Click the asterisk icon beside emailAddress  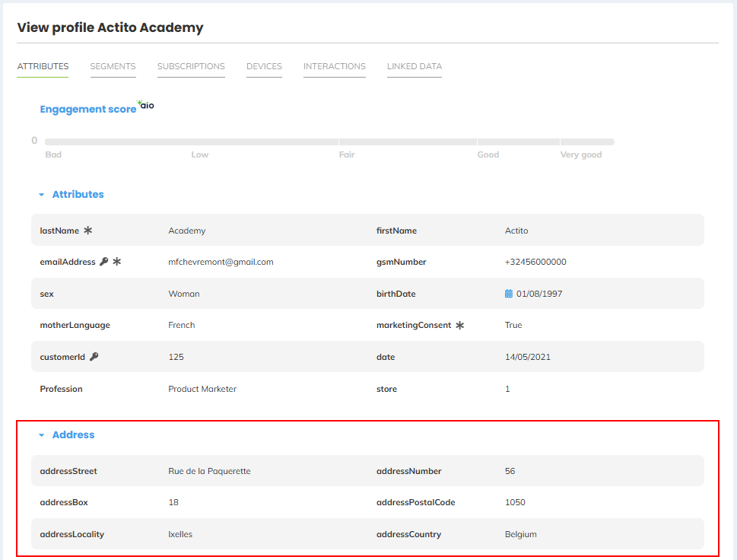pos(117,262)
